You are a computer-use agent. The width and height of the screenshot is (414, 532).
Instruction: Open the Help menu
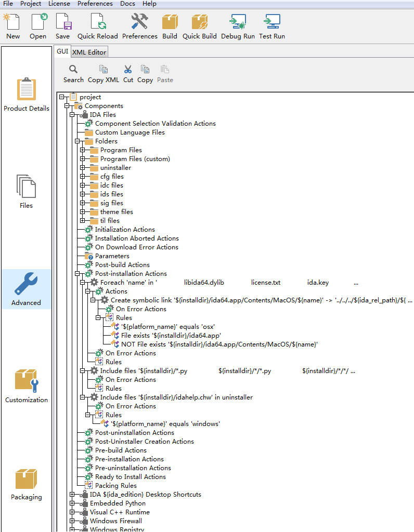click(149, 4)
